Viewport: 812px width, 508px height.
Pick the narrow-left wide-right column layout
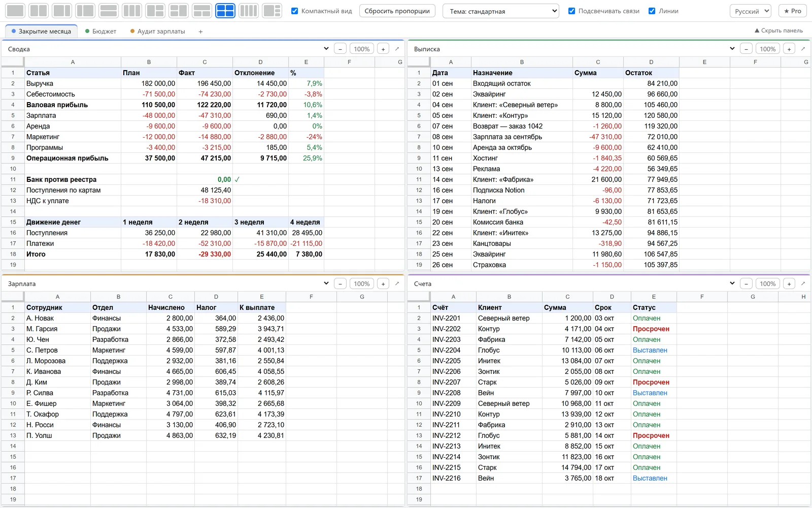85,11
